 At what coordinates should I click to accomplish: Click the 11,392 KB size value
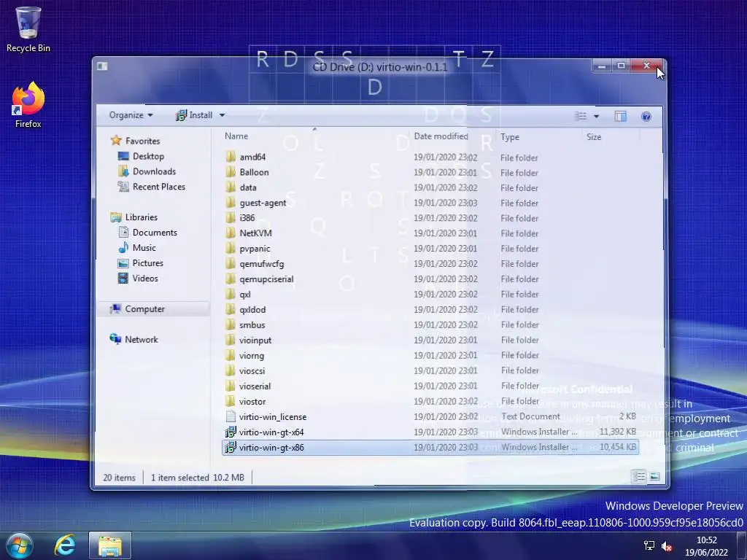click(x=617, y=432)
